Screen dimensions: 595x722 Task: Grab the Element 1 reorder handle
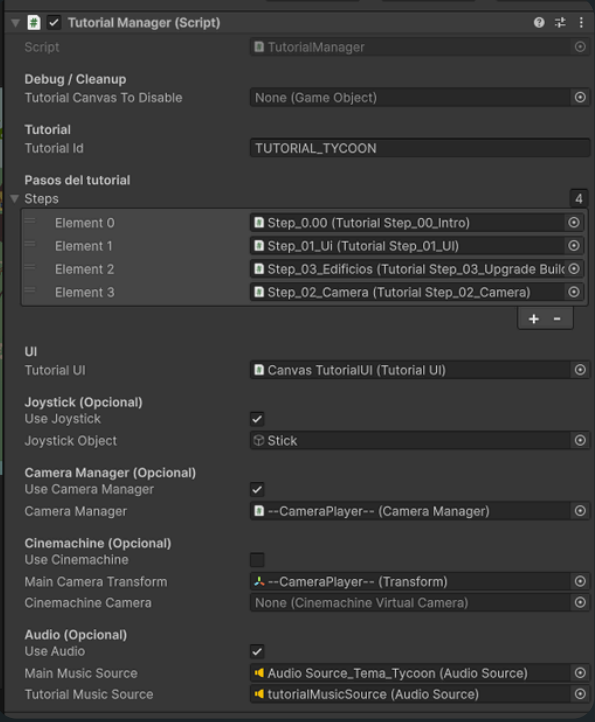[30, 244]
